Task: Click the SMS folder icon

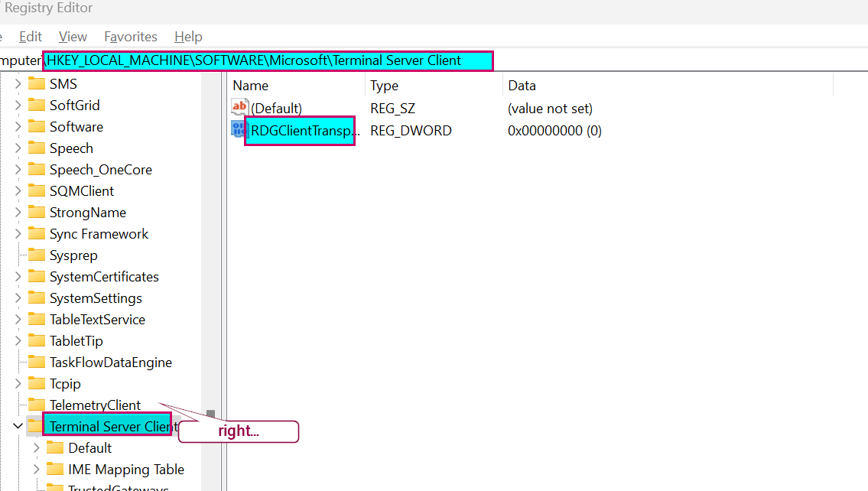Action: 37,83
